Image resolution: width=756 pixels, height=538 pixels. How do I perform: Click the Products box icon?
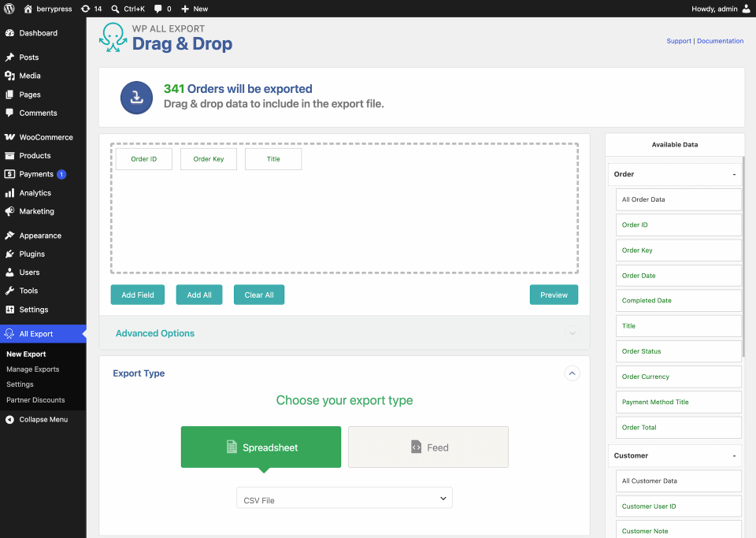click(9, 156)
